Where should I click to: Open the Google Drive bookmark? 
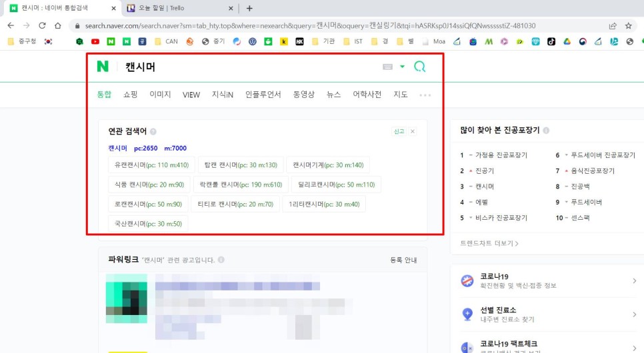pyautogui.click(x=567, y=41)
